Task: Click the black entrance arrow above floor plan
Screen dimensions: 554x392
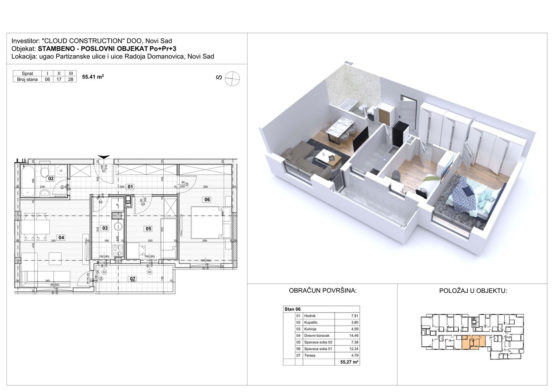Action: coord(104,157)
